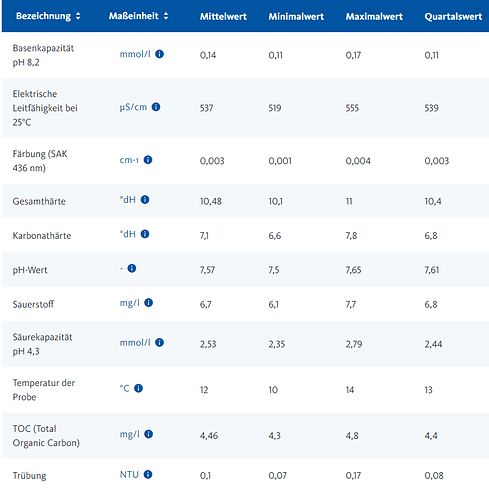The image size is (489, 500).
Task: Click info icon next to µS/cm unit
Action: tap(156, 107)
